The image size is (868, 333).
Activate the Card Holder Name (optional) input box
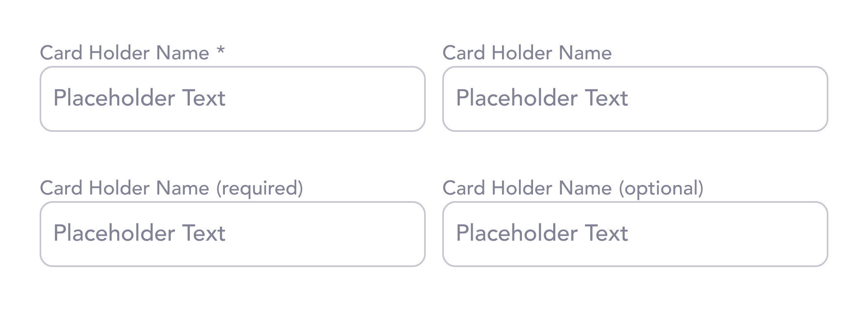click(x=635, y=234)
